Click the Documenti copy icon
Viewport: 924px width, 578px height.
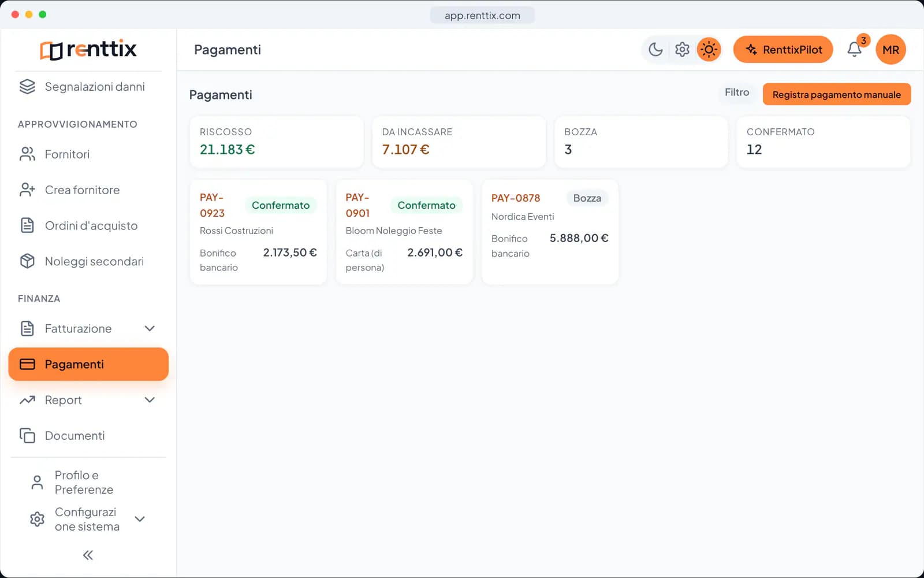[27, 435]
